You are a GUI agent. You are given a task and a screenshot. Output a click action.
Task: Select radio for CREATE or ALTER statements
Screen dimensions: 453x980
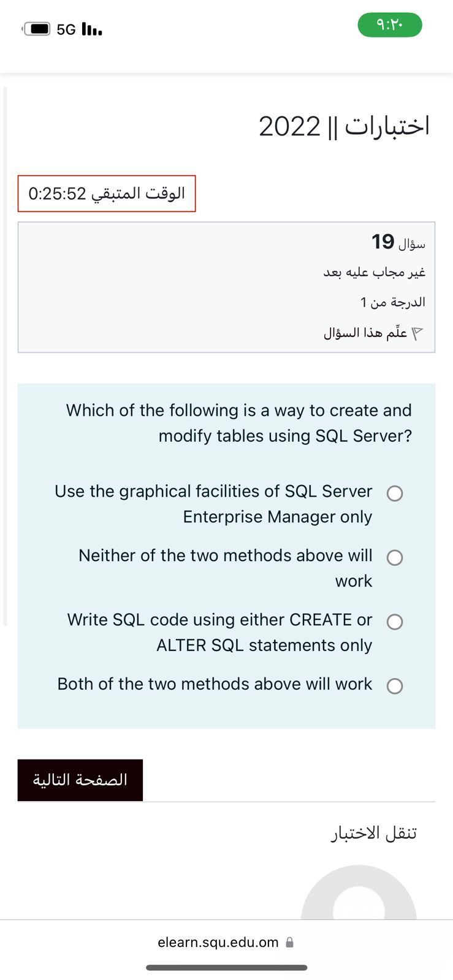coord(395,622)
